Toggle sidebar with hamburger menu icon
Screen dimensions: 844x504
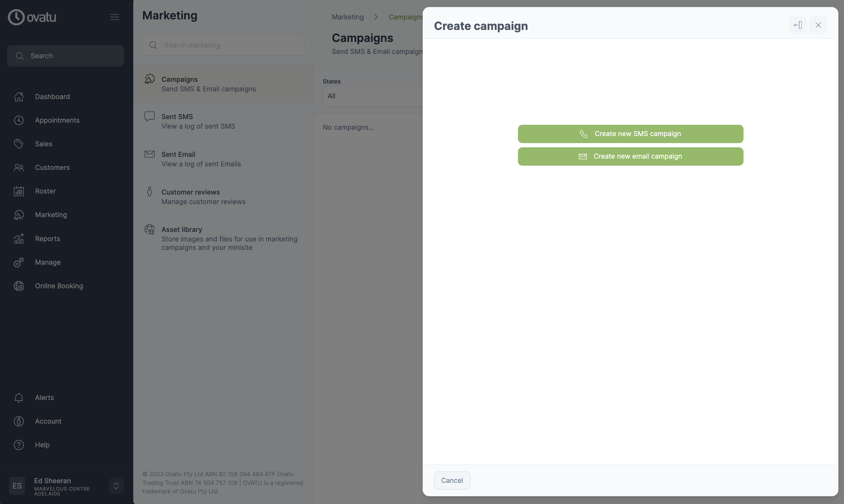pos(115,17)
